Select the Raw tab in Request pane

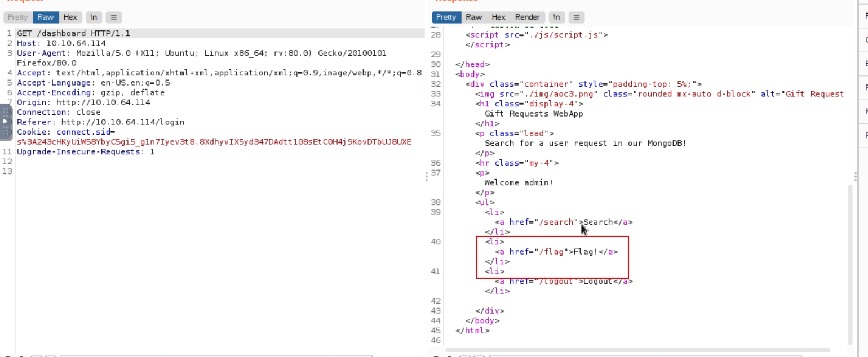(46, 17)
